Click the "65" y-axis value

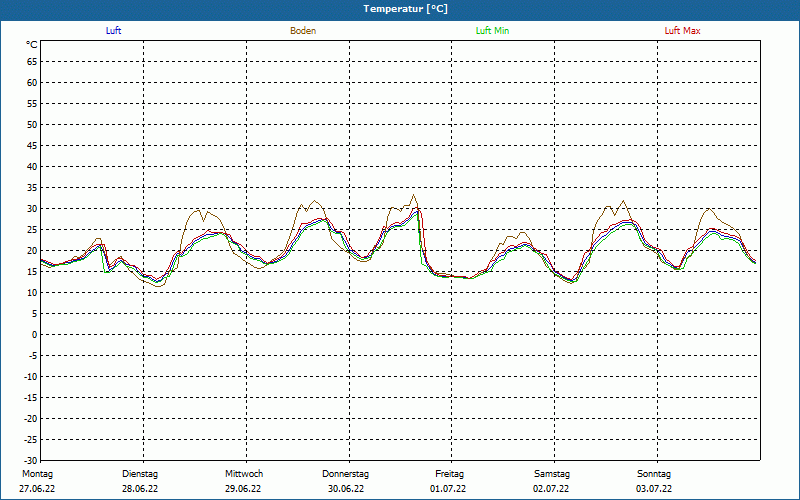[32, 62]
